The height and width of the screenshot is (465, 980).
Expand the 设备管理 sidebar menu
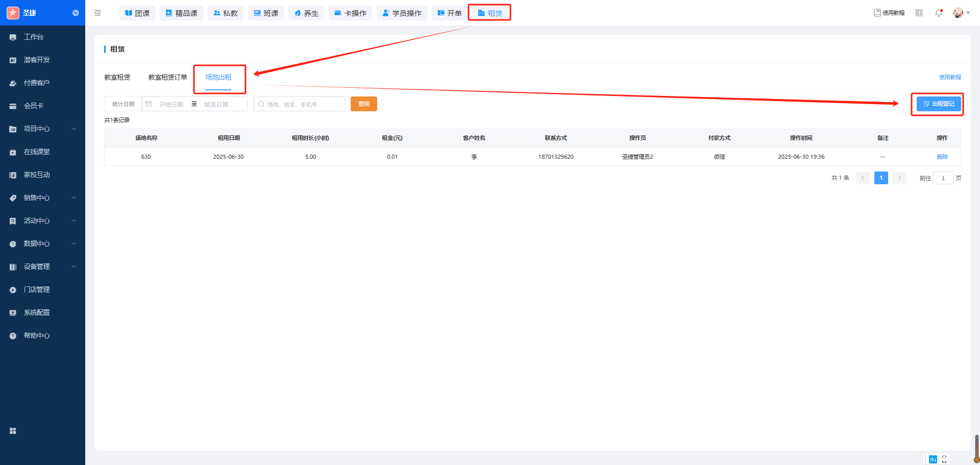coord(42,266)
